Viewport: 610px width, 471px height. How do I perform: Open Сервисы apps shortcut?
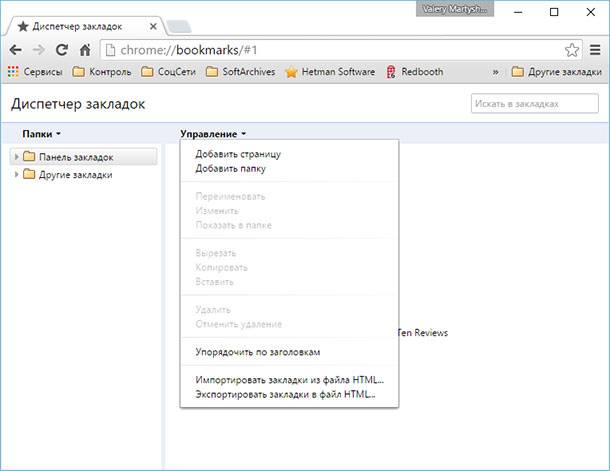pyautogui.click(x=35, y=72)
